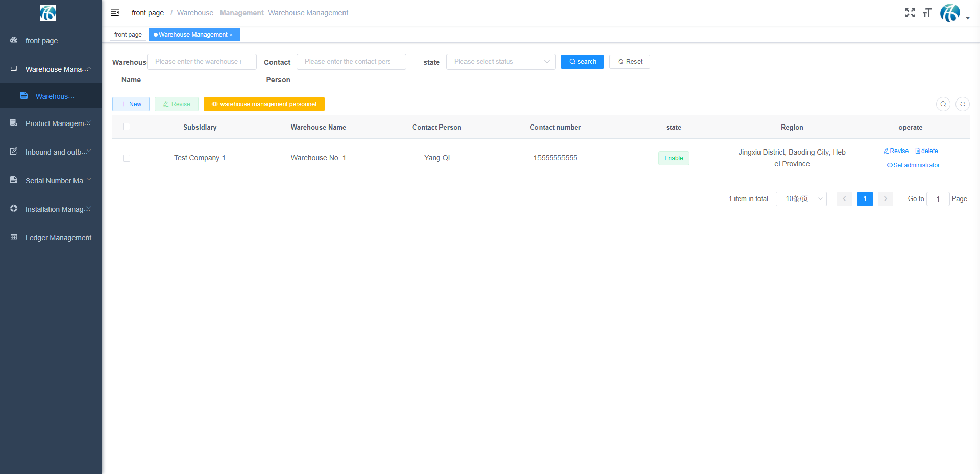Click the user avatar in the top right
The height and width of the screenshot is (474, 980).
[x=950, y=13]
